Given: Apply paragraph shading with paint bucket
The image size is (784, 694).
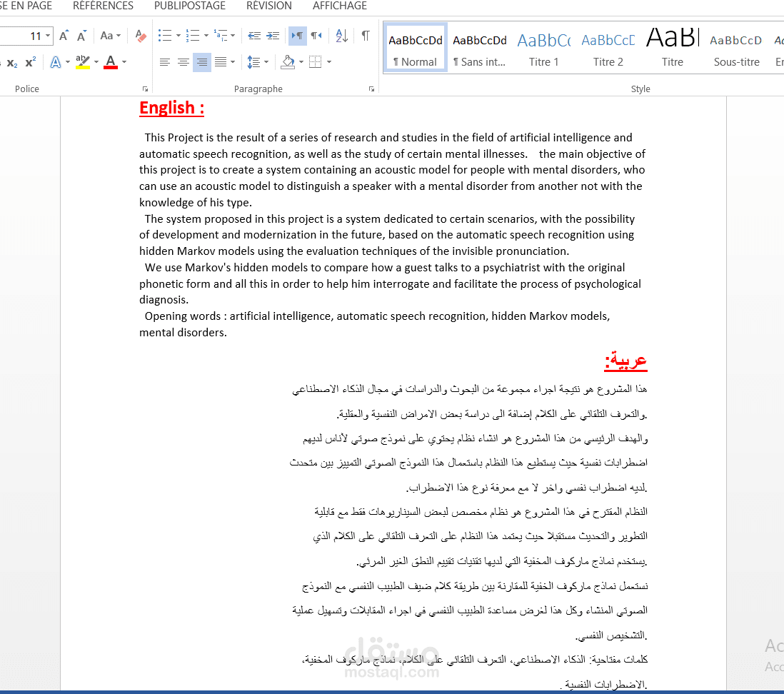Looking at the screenshot, I should (288, 62).
